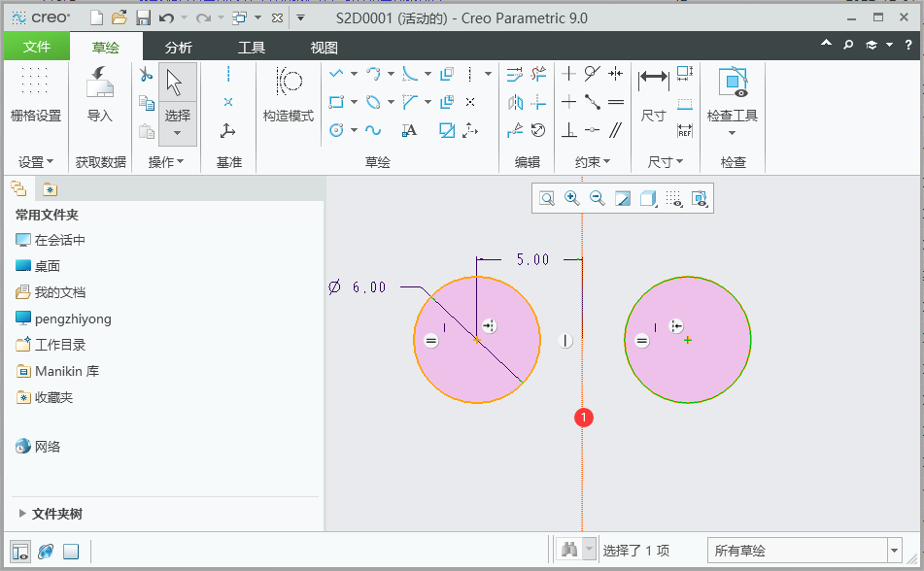924x571 pixels.
Task: Open the 文件 menu
Action: (x=37, y=47)
